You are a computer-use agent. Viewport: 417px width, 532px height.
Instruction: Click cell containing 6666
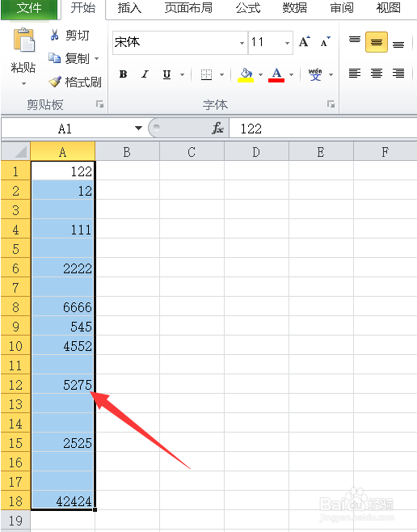point(63,306)
